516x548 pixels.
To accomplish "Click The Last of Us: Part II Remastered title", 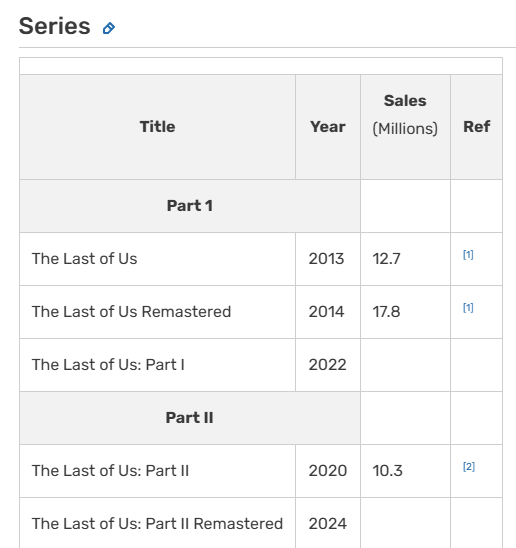I will [x=157, y=524].
